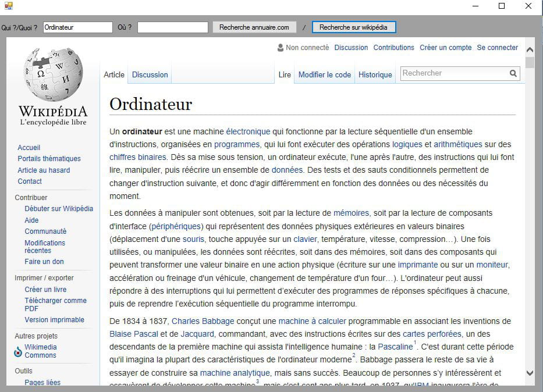Click the Imprimer / exporter heading
This screenshot has height=392, width=543.
44,278
